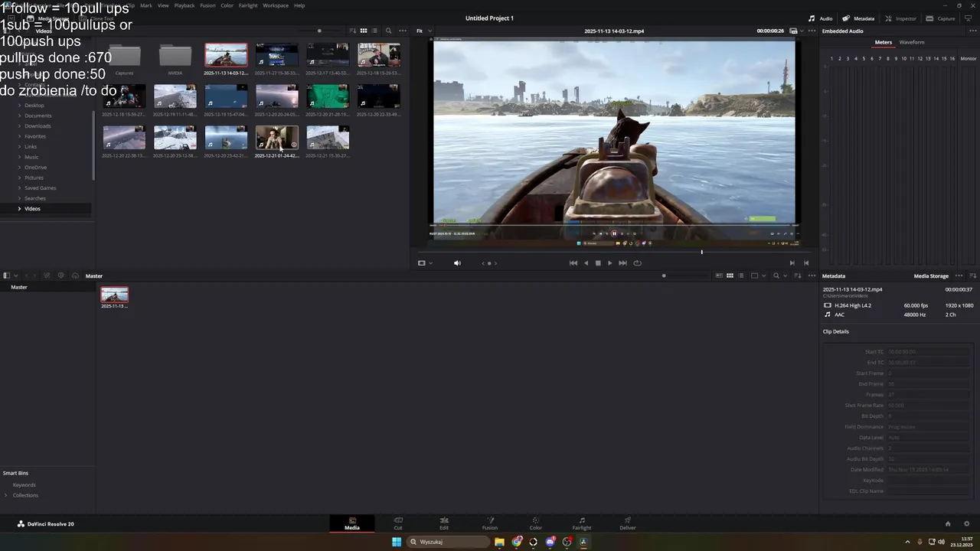The image size is (980, 551).
Task: Go to the Deliver page
Action: coord(628,523)
